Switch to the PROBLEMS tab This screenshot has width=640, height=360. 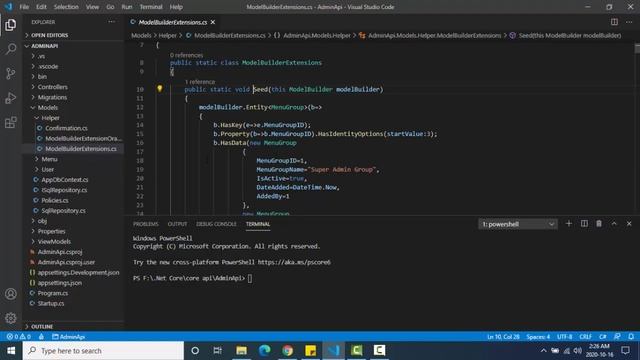(x=146, y=224)
